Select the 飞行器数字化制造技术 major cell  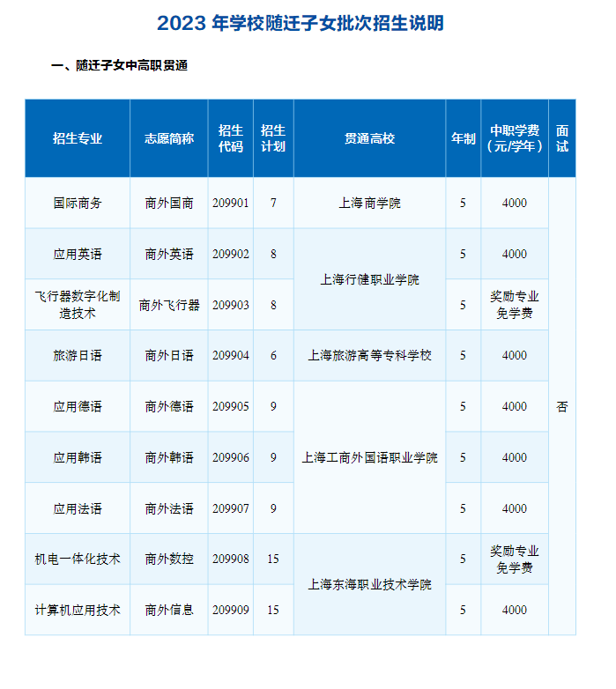[78, 305]
